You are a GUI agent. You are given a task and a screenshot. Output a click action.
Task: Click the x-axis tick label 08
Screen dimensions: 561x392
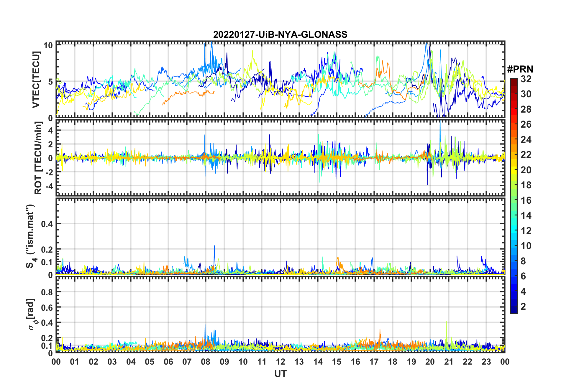click(x=206, y=362)
